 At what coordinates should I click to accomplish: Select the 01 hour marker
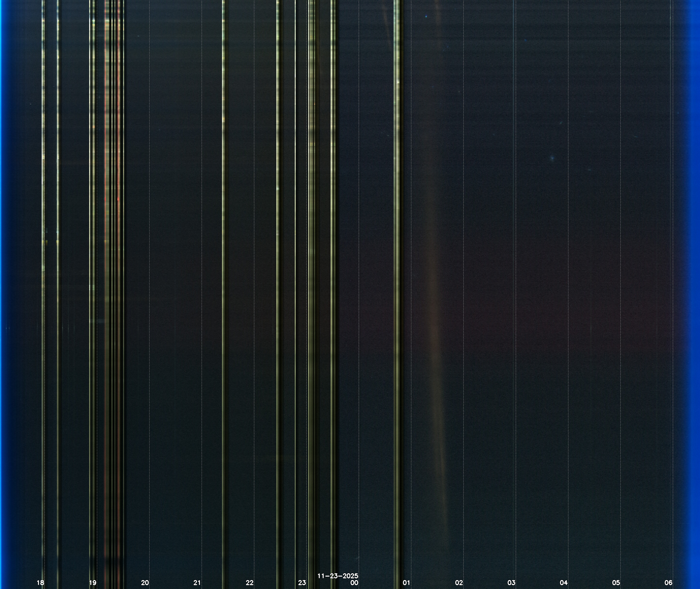click(406, 583)
